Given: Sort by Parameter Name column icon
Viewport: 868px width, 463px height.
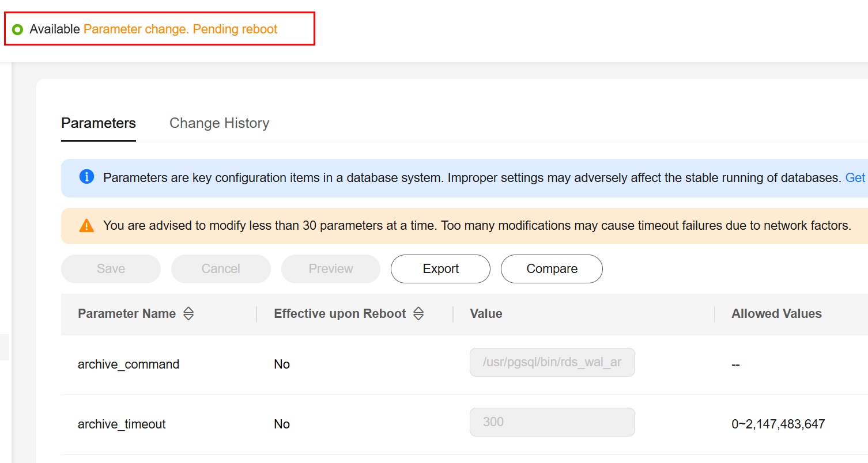Looking at the screenshot, I should (188, 314).
